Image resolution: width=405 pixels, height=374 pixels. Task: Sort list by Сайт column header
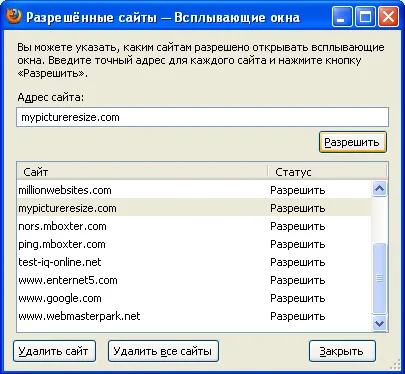coord(142,172)
